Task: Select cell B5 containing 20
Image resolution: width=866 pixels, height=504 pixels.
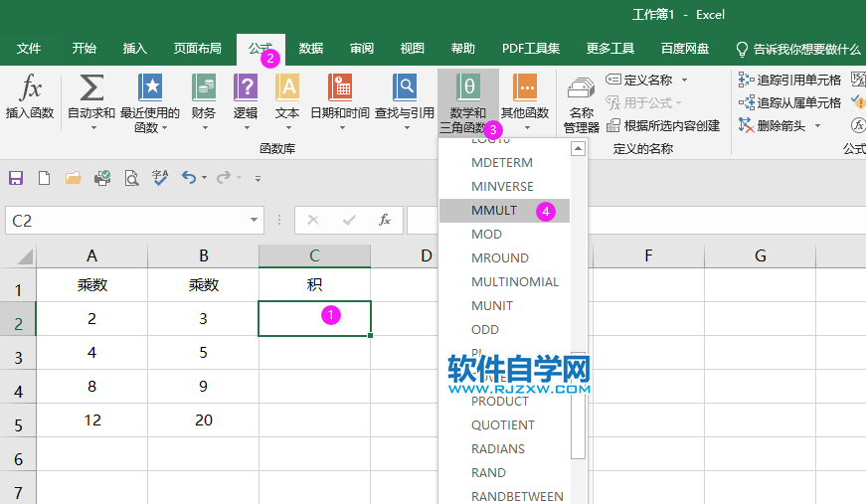Action: 203,420
